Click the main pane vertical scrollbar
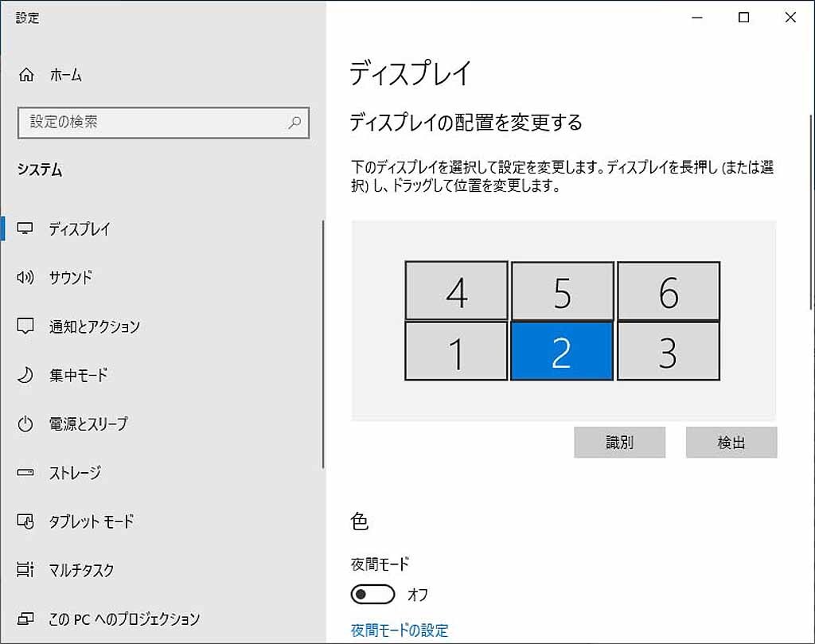Screen dimensions: 815x644 click(811, 213)
